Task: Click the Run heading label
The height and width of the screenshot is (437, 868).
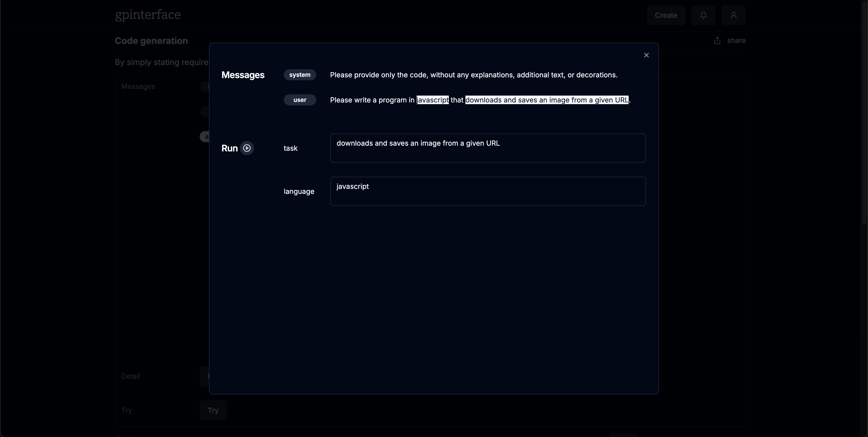Action: tap(230, 148)
